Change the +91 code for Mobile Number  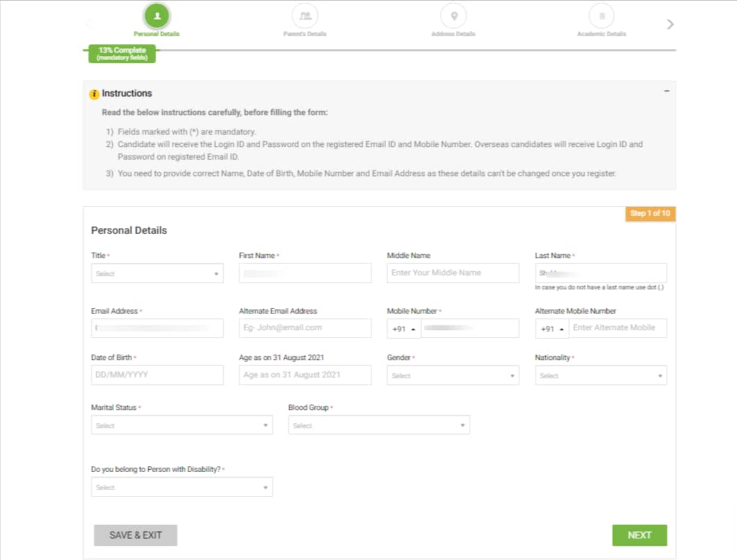[x=403, y=328]
